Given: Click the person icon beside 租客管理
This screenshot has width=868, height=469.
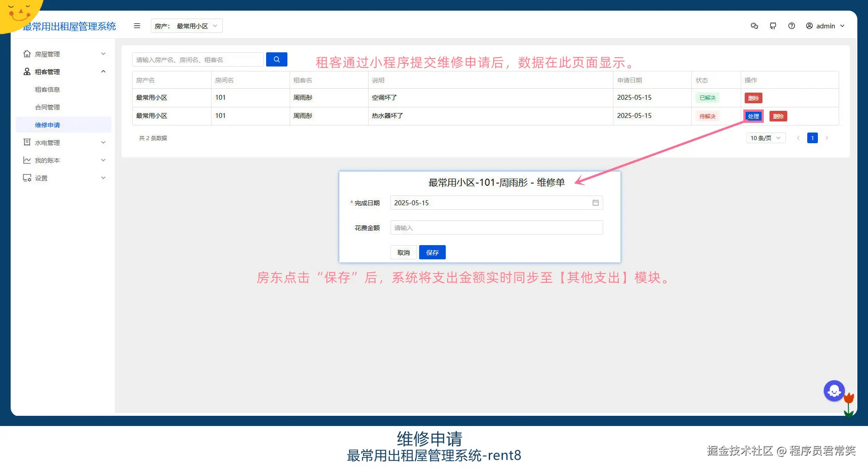Looking at the screenshot, I should click(27, 71).
